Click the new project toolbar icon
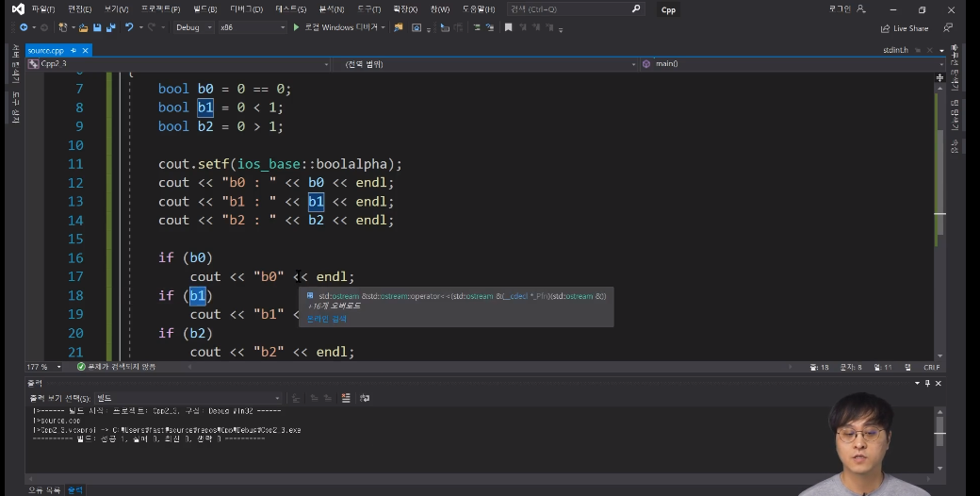 pos(62,27)
